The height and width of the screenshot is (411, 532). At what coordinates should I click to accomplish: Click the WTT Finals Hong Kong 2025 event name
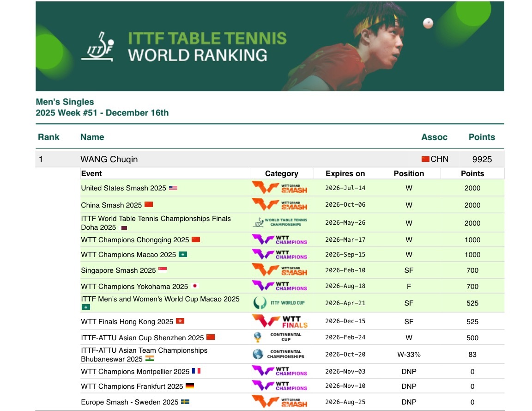tap(127, 322)
